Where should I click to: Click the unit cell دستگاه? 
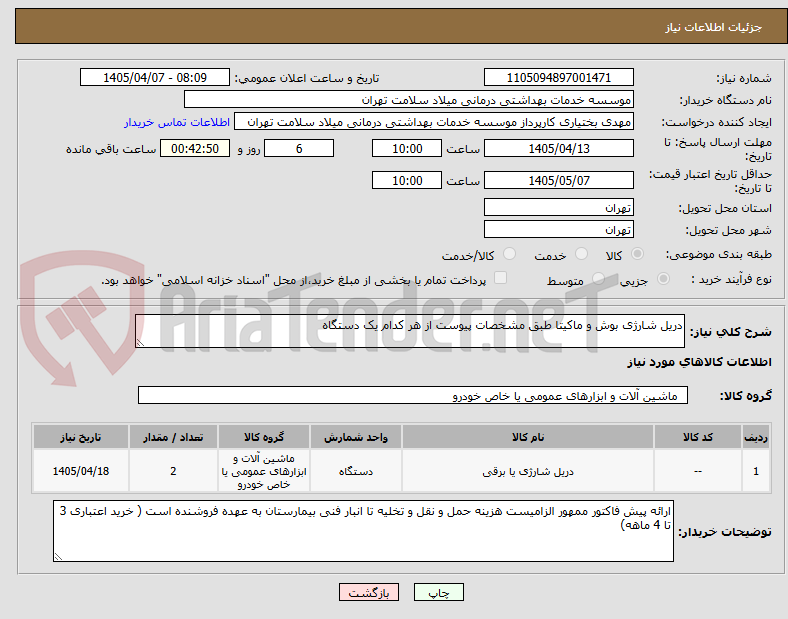(356, 471)
